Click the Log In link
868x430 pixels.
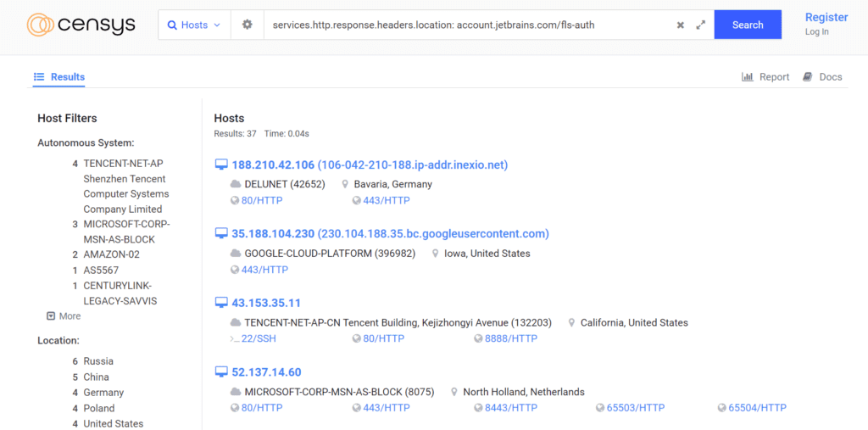click(x=816, y=32)
